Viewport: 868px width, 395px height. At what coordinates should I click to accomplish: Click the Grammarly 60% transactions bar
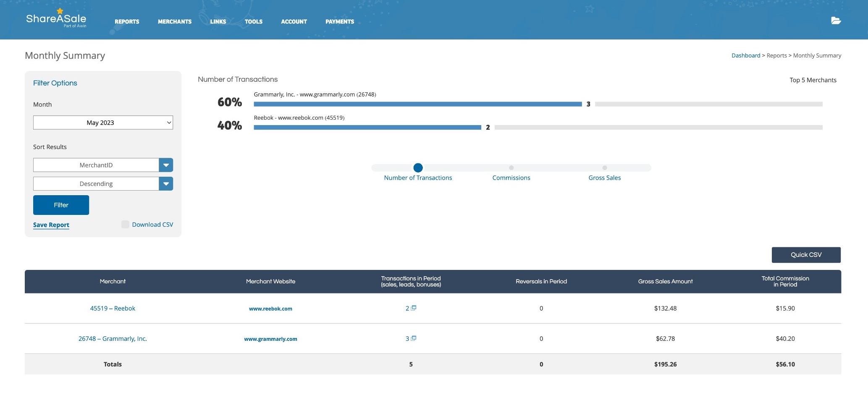coord(418,104)
